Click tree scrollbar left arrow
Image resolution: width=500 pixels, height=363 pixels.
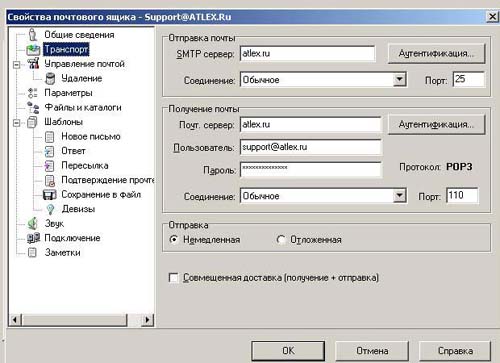[x=15, y=320]
